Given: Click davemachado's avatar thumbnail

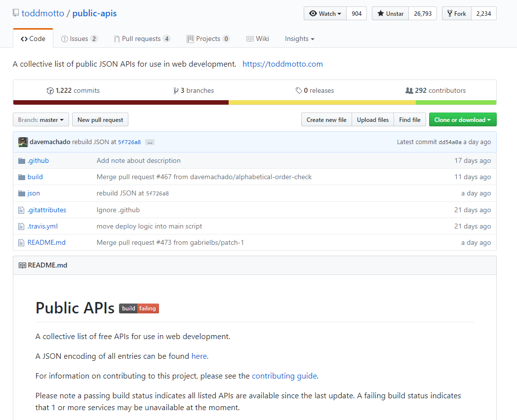Looking at the screenshot, I should click(x=23, y=142).
